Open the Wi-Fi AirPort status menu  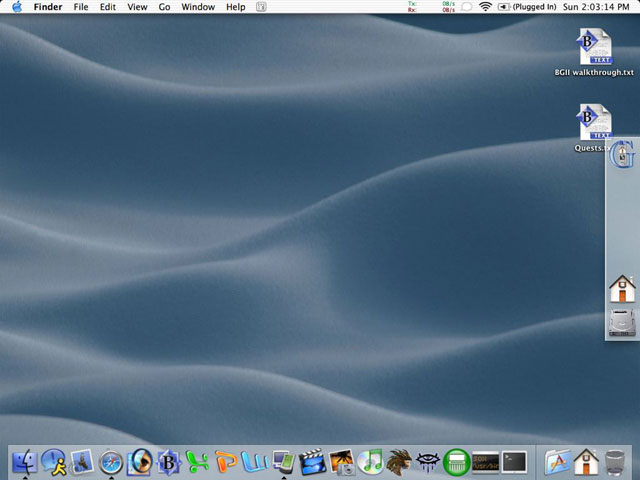point(485,7)
